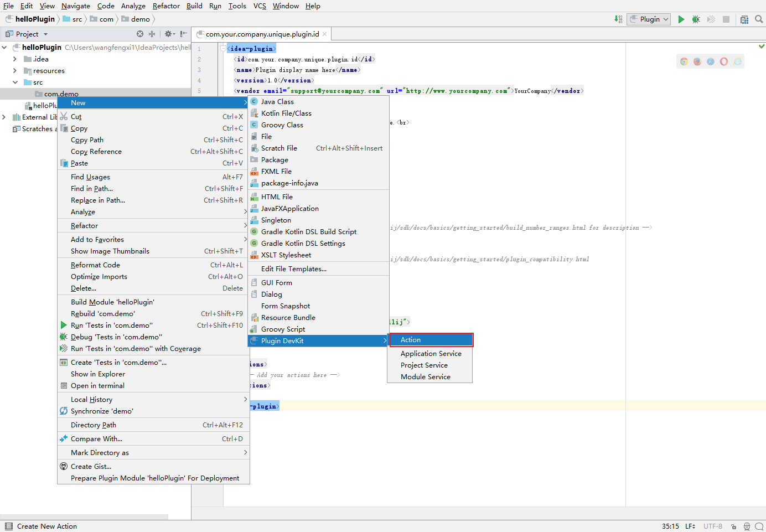Select Action in Plugin DevKit submenu
766x532 pixels.
pos(431,339)
